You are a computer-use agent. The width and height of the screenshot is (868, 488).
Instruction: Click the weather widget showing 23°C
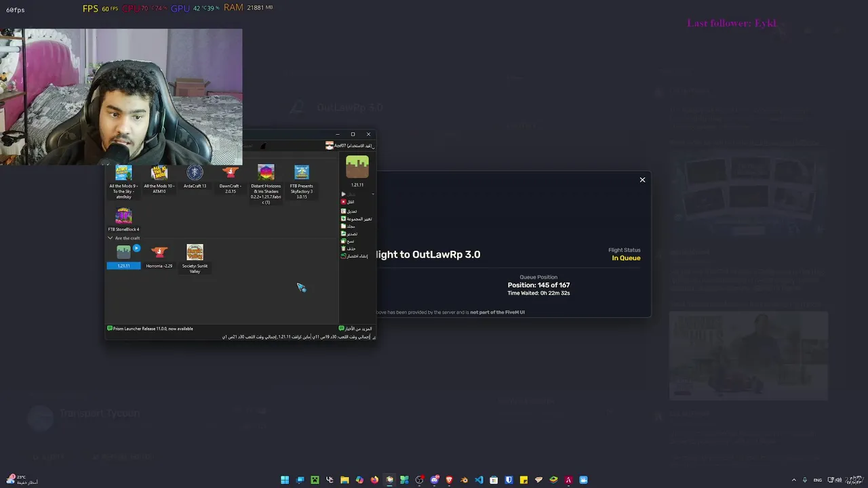[x=21, y=480]
